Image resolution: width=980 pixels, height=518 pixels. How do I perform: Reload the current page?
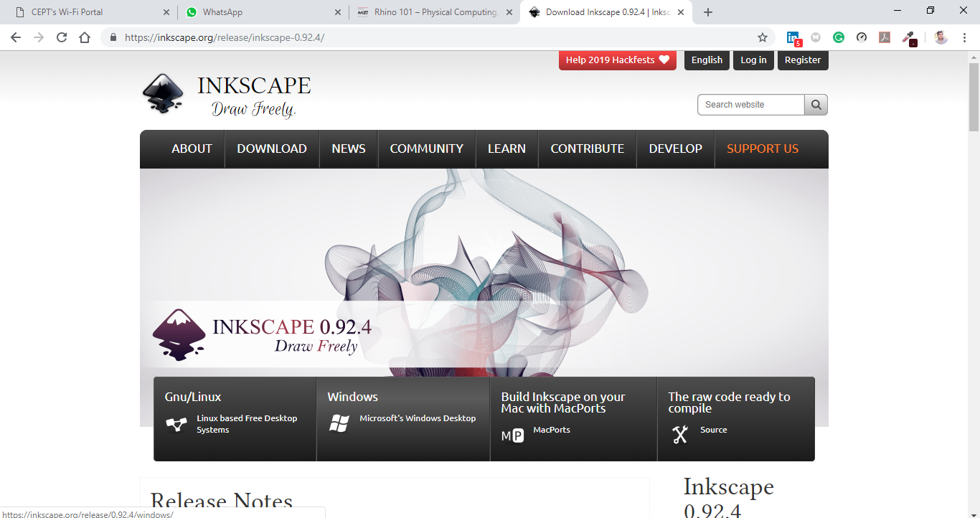[62, 37]
